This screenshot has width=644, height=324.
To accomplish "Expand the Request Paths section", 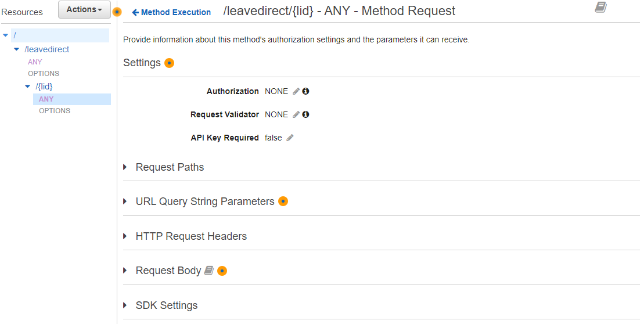I will click(x=125, y=167).
